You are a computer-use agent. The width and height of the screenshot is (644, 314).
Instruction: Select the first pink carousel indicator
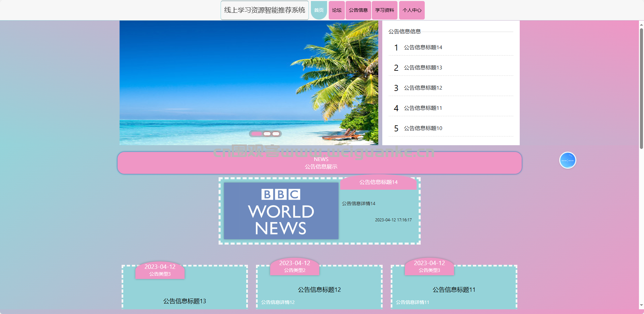256,134
